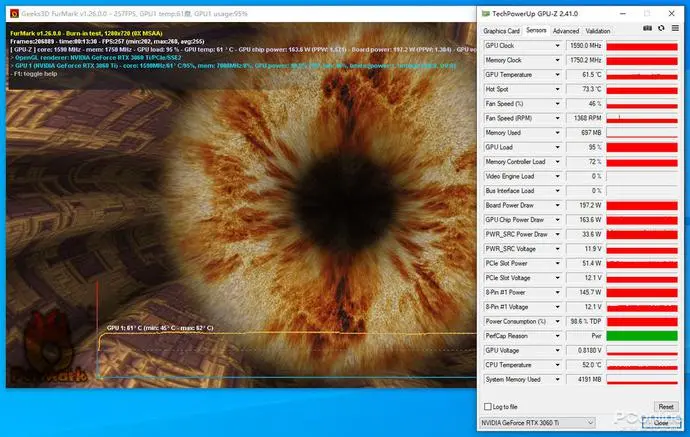690x437 pixels.
Task: Open the Hot Spot sensor dropdown
Action: click(x=557, y=89)
